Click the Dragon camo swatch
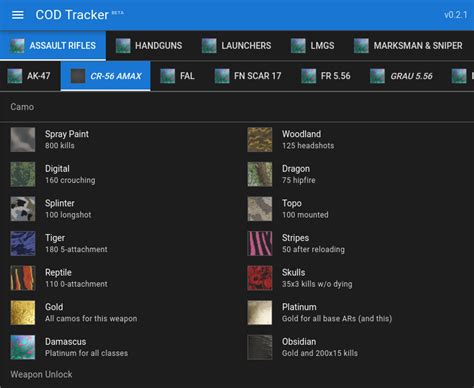 [x=260, y=174]
